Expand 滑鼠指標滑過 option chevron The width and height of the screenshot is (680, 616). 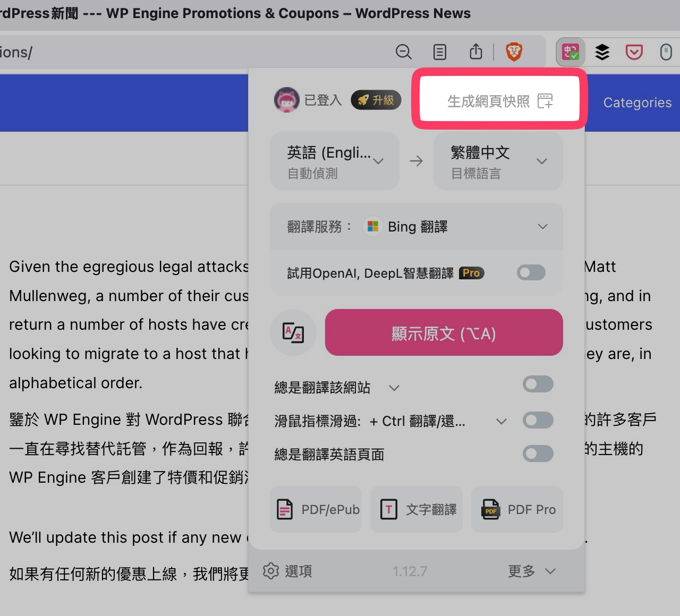coord(501,421)
